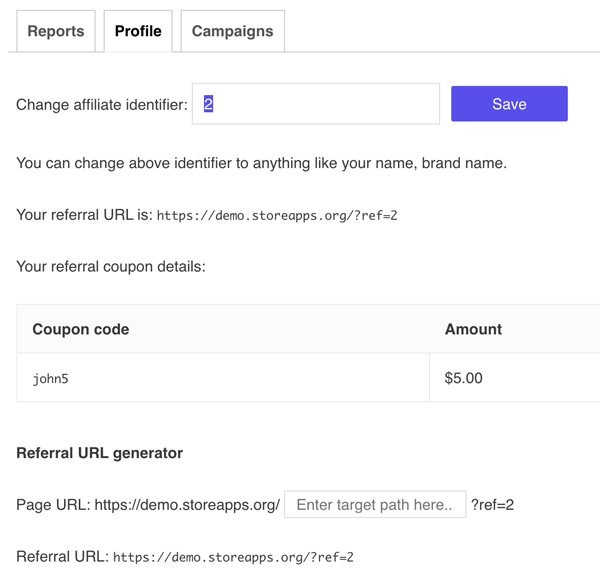Switch to the Profile tab

(x=138, y=31)
